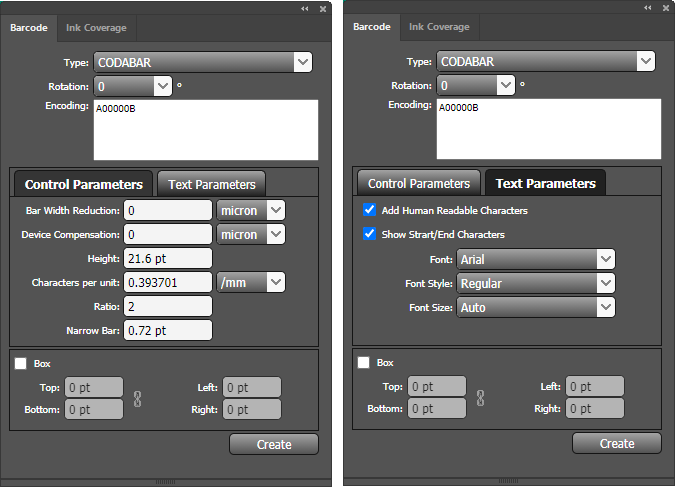
Task: Enable the Box checkbox in the left panel
Action: tap(21, 364)
